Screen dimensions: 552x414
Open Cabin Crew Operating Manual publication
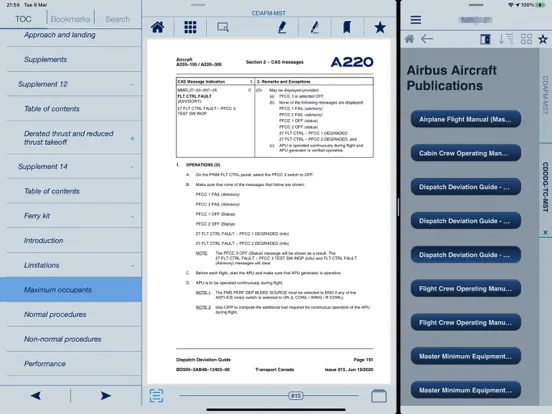(465, 153)
